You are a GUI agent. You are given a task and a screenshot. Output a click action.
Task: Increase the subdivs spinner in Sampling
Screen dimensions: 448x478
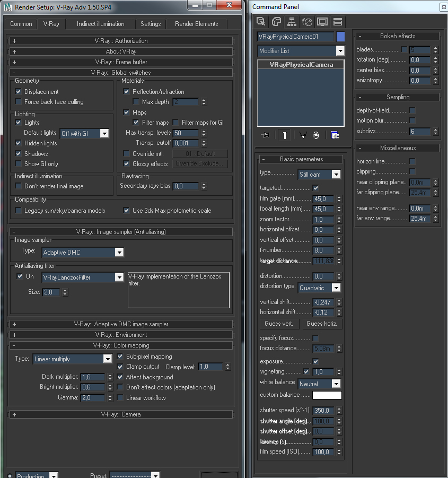click(x=435, y=130)
